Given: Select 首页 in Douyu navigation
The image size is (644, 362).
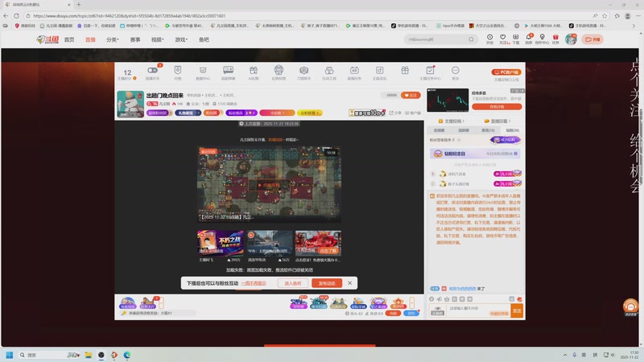Looking at the screenshot, I should point(69,39).
